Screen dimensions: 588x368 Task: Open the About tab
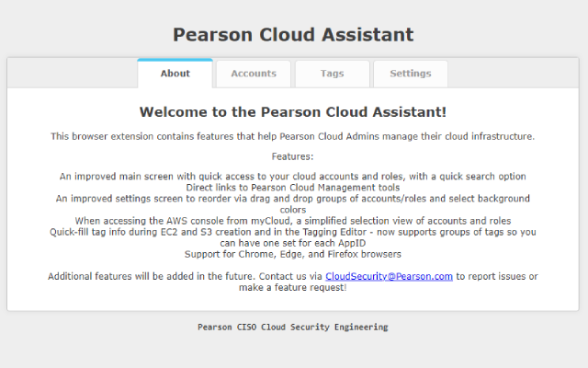(x=175, y=74)
